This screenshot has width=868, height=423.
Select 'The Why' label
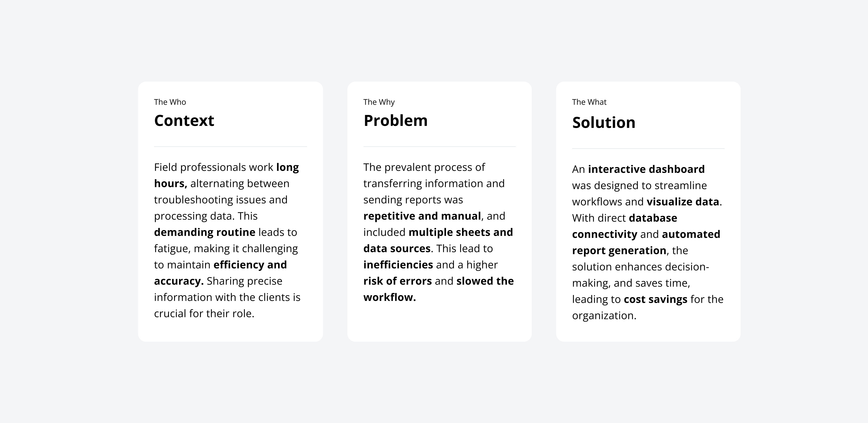tap(379, 102)
